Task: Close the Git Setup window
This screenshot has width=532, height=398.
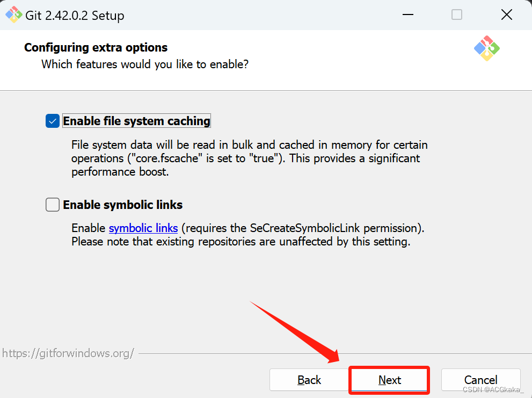Action: (x=507, y=15)
